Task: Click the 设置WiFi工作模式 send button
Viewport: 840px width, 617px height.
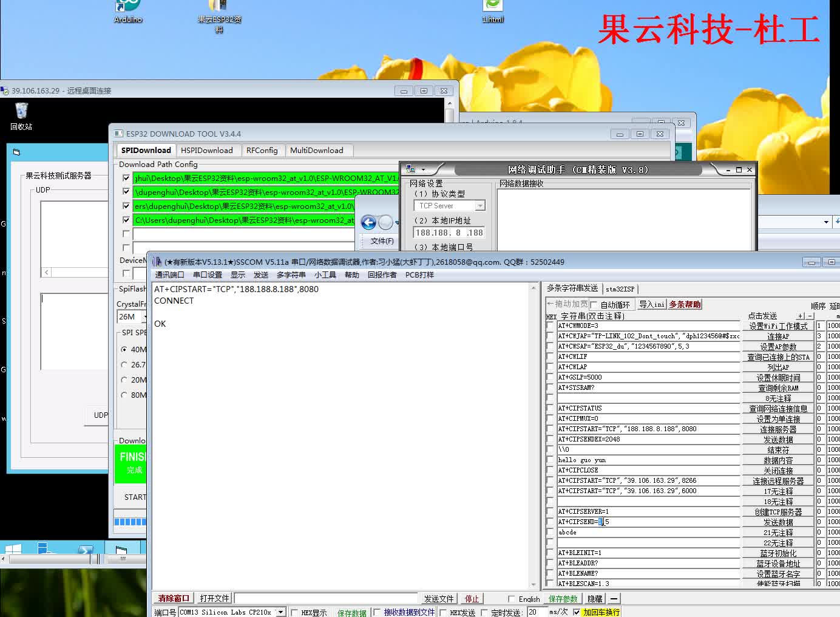Action: [x=778, y=326]
